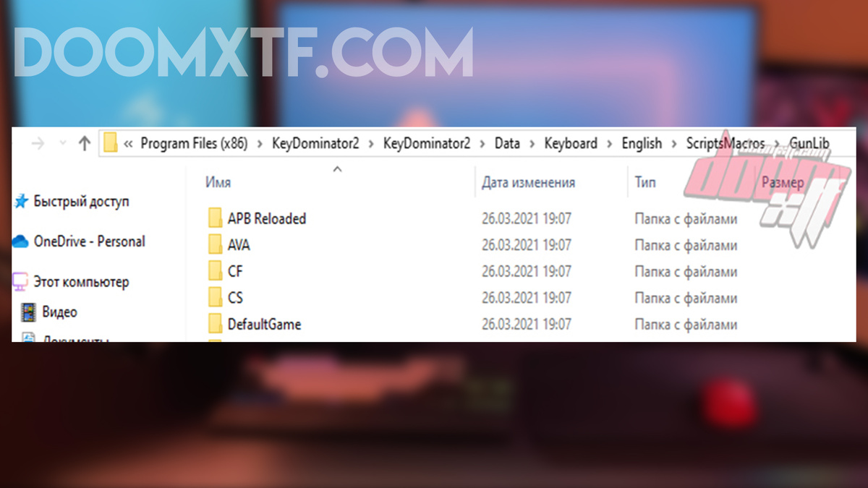Image resolution: width=868 pixels, height=488 pixels.
Task: Select the DefaultGame folder
Action: (264, 325)
